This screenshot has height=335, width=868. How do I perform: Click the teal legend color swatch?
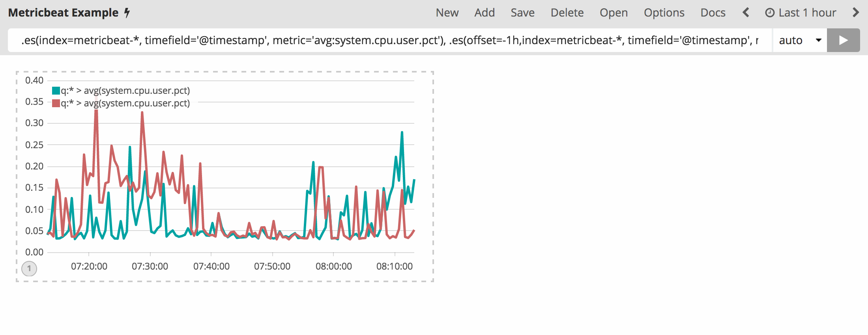(x=56, y=91)
